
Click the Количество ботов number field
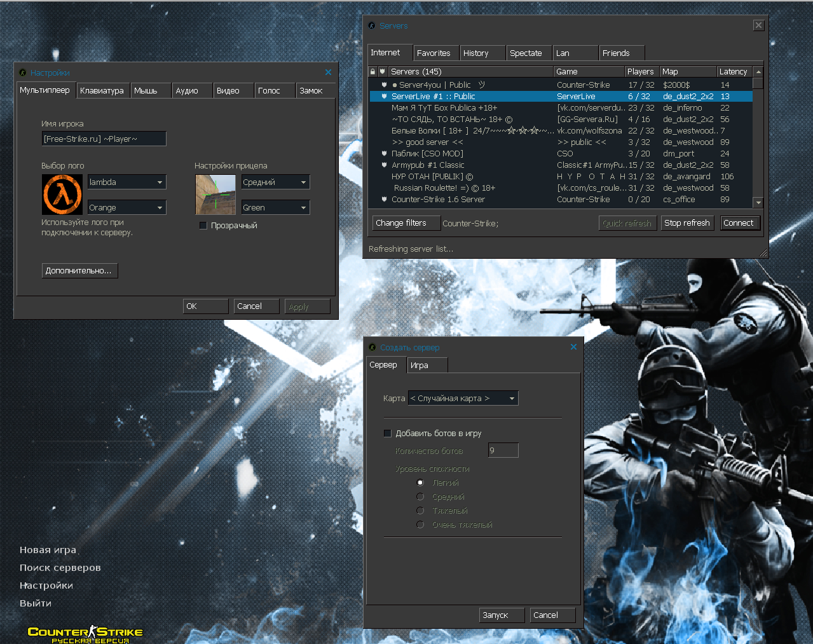(503, 450)
